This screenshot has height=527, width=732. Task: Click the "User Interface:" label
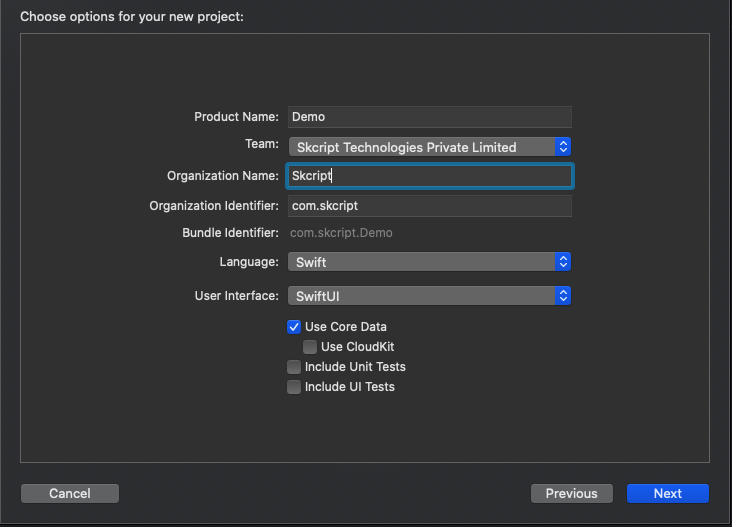(237, 296)
